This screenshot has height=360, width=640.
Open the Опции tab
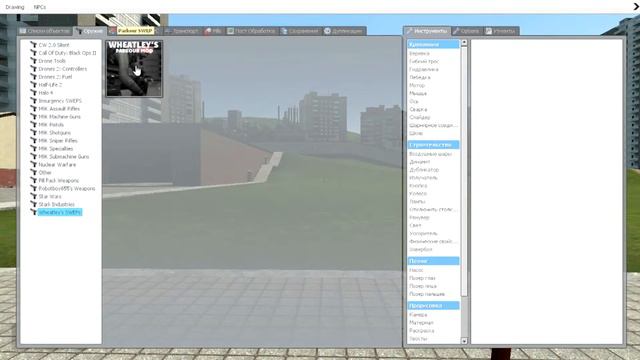[x=467, y=31]
